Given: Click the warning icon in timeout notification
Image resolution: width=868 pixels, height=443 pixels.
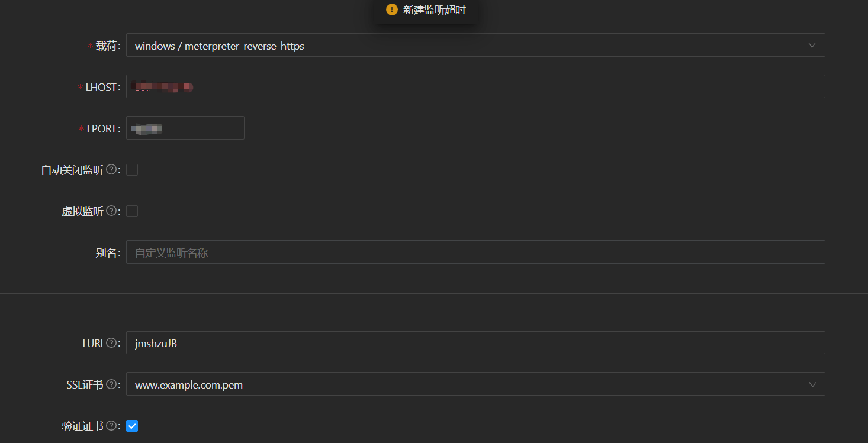Looking at the screenshot, I should point(391,9).
